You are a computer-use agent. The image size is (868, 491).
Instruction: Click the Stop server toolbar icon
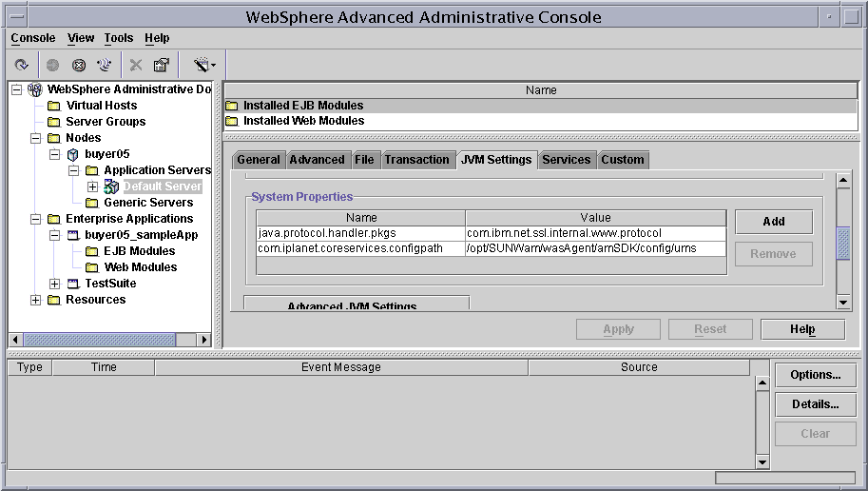tap(79, 66)
